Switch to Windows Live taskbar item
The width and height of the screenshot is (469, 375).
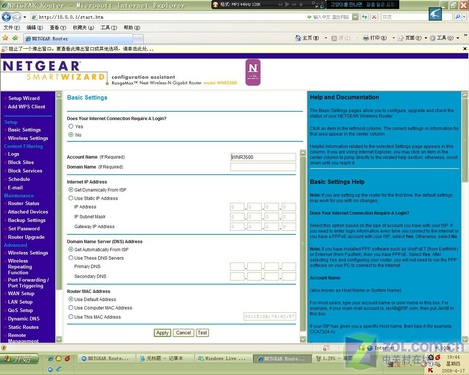pos(223,358)
